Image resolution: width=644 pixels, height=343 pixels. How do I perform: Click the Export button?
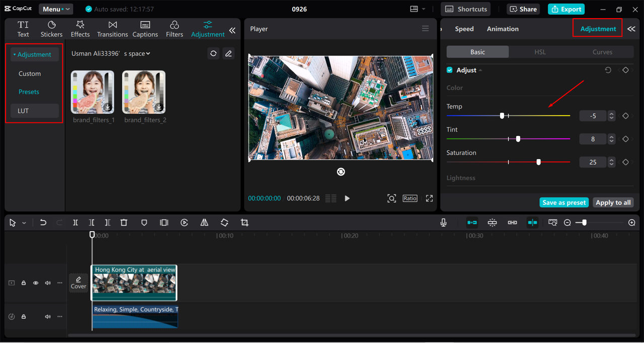(x=566, y=9)
